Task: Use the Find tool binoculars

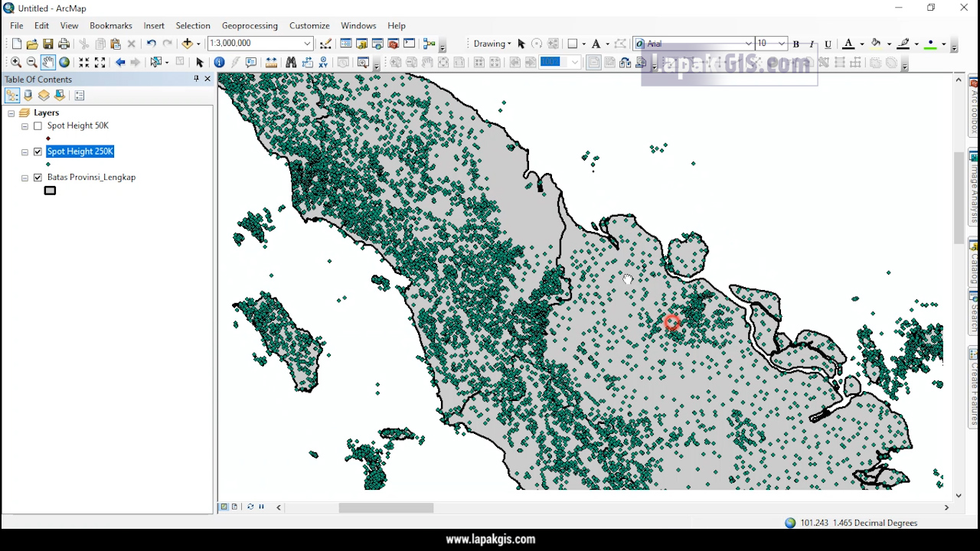Action: tap(292, 62)
